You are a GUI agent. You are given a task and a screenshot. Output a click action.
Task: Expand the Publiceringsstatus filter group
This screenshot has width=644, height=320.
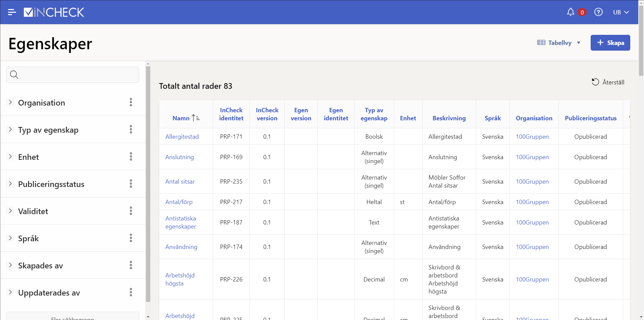click(x=10, y=184)
